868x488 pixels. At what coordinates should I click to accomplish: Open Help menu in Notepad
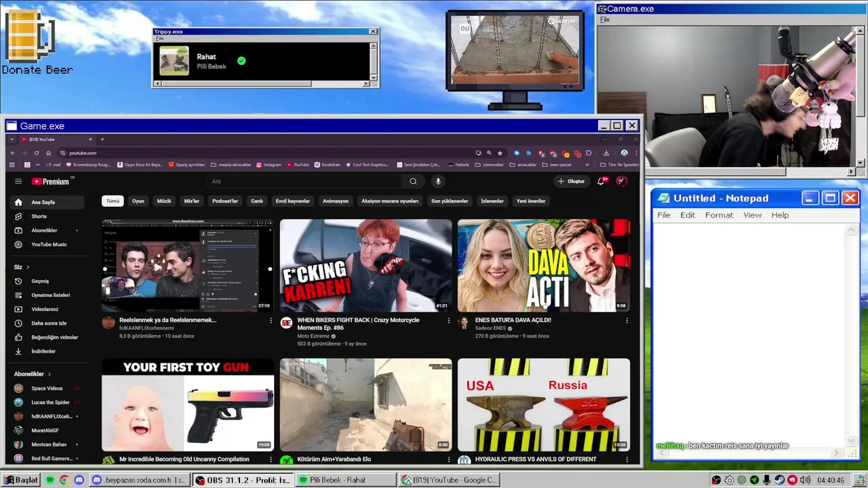pos(780,215)
